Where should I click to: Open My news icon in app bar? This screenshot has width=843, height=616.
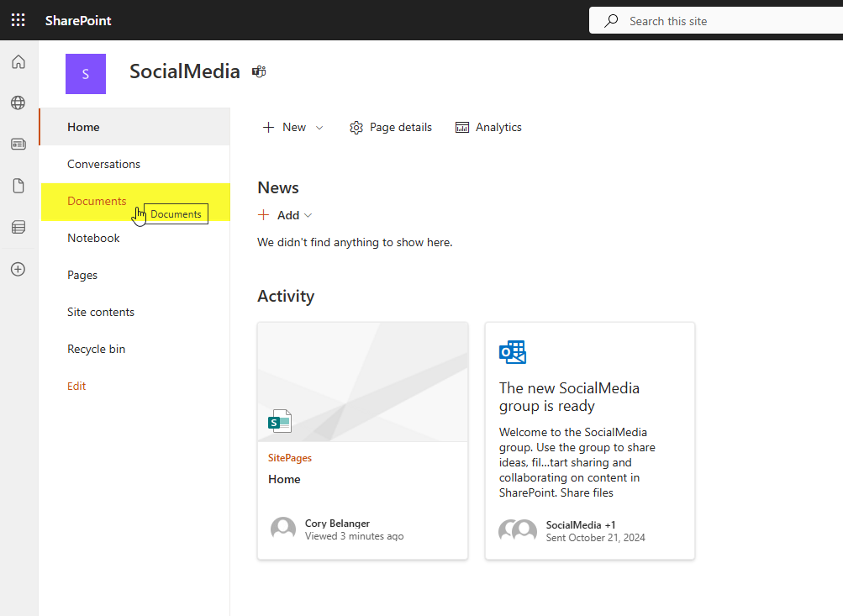18,144
